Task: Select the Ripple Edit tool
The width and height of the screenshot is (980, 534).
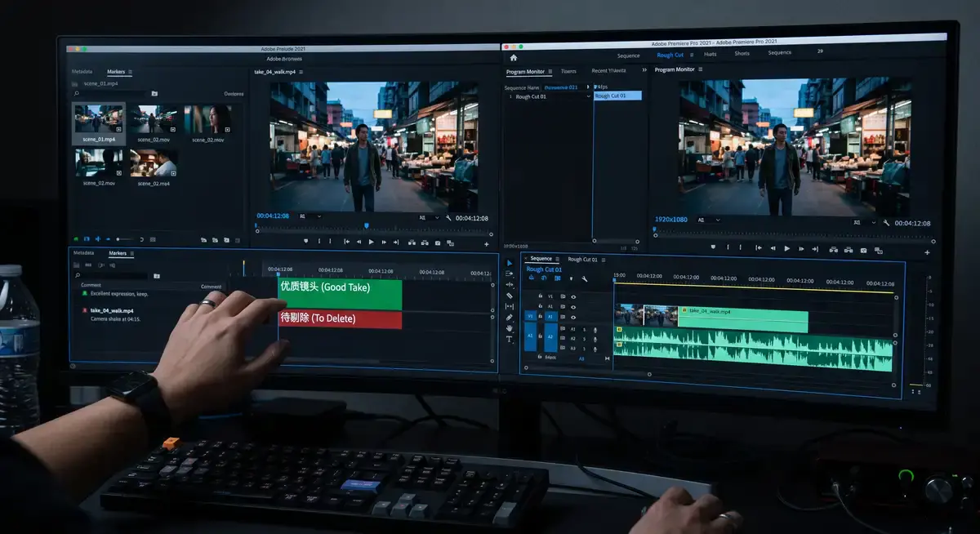Action: point(510,284)
